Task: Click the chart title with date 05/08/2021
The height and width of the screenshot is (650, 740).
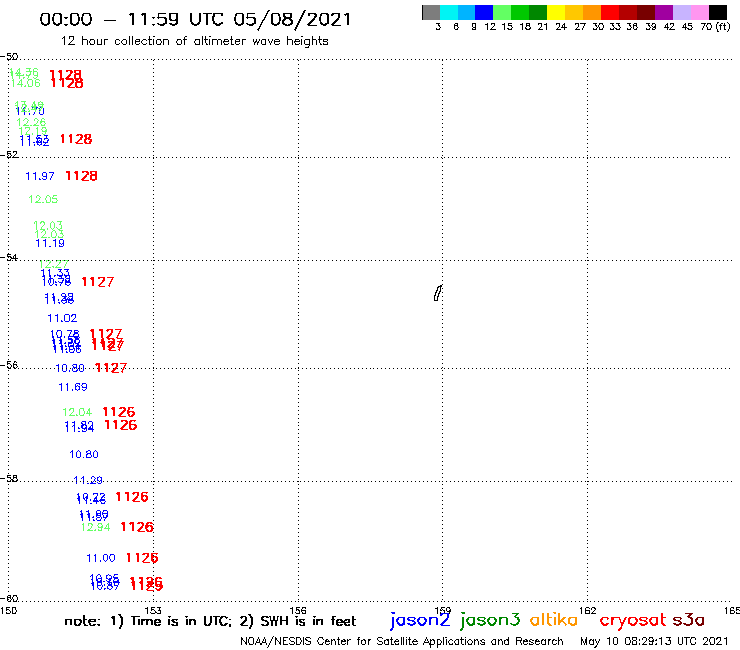Action: click(195, 19)
